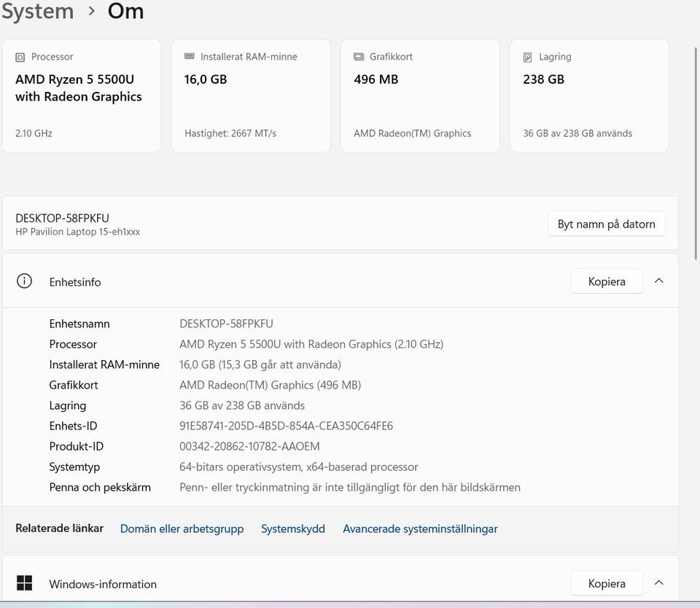Click the Enhetsinfo info circle icon
700x608 pixels.
[x=24, y=281]
